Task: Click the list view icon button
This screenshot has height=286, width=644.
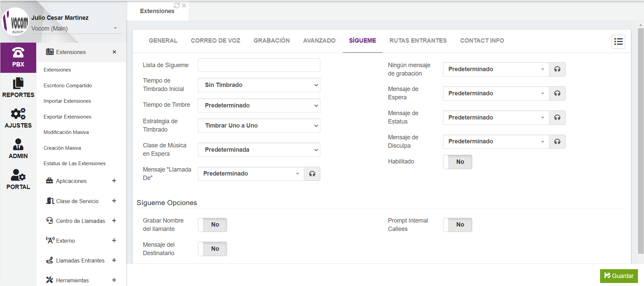Action: tap(618, 42)
